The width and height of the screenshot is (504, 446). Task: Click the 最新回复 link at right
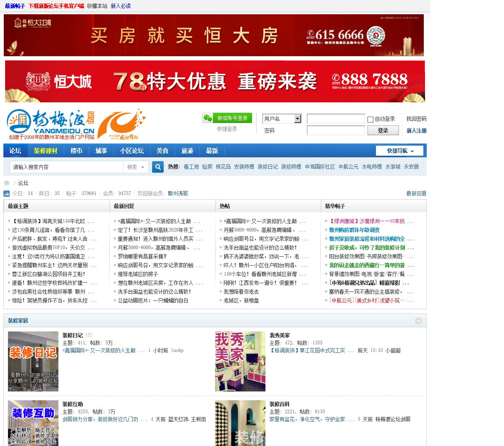416,193
